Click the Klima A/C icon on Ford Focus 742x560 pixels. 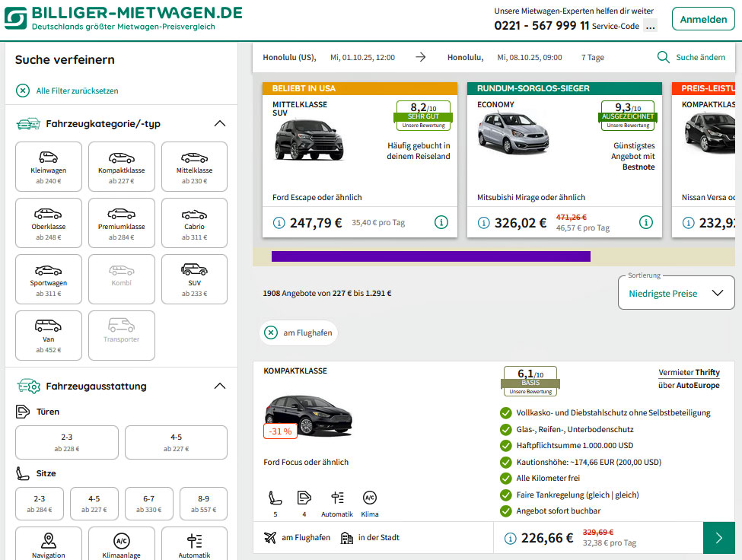click(x=370, y=498)
